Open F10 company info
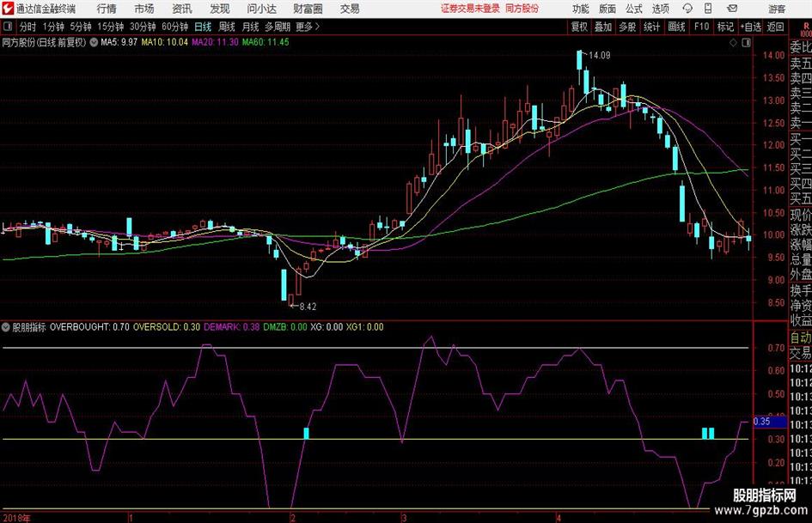The width and height of the screenshot is (812, 523). pyautogui.click(x=702, y=27)
